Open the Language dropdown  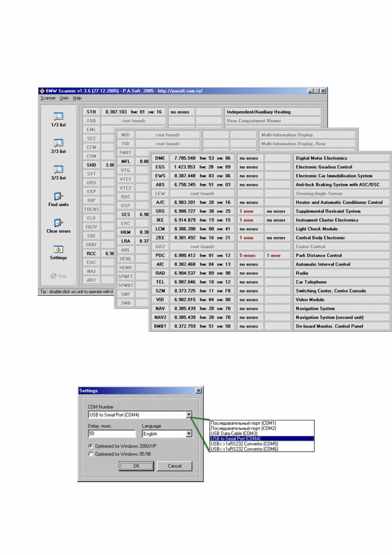[x=189, y=434]
